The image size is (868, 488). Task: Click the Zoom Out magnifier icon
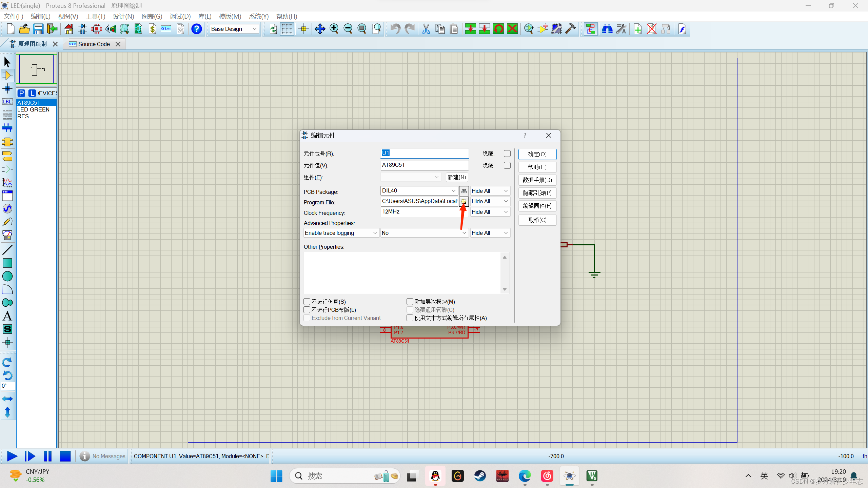[348, 29]
